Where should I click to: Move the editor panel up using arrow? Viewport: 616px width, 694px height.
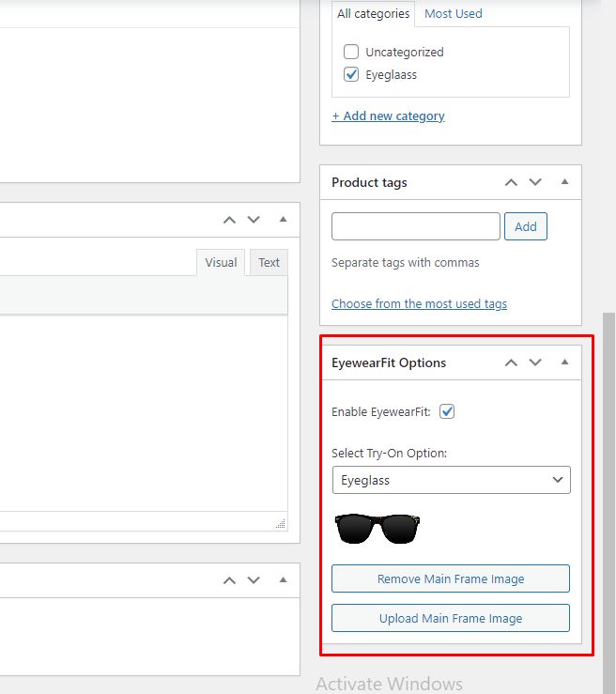click(229, 220)
